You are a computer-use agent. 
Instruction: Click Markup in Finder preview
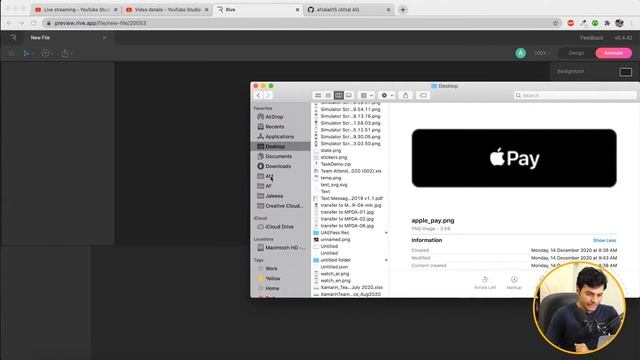click(514, 282)
